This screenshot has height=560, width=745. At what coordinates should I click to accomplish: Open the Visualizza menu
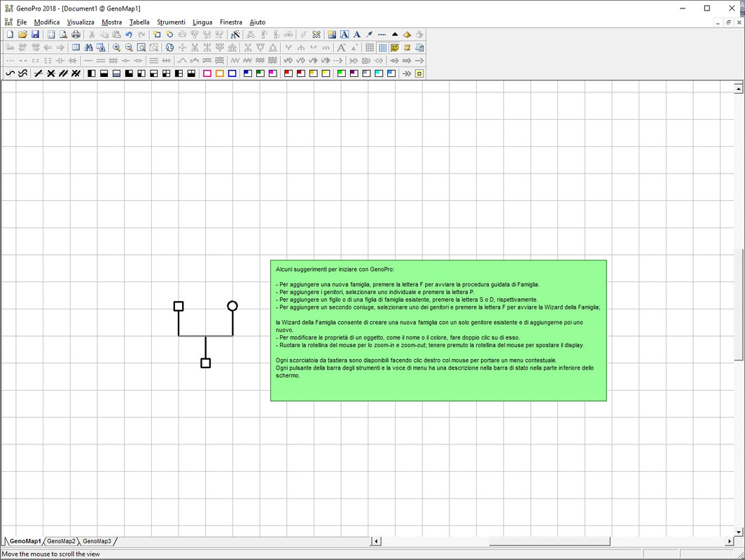[x=81, y=22]
